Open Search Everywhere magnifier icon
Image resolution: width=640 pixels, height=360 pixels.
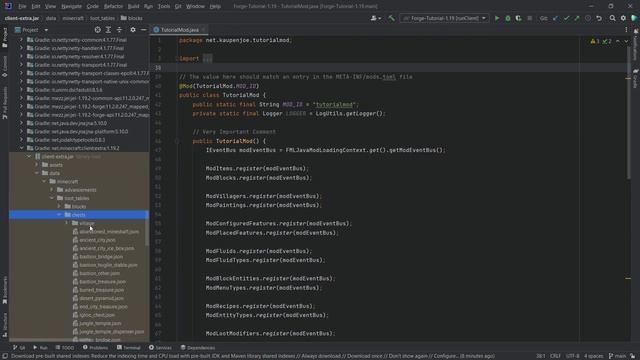(x=612, y=18)
